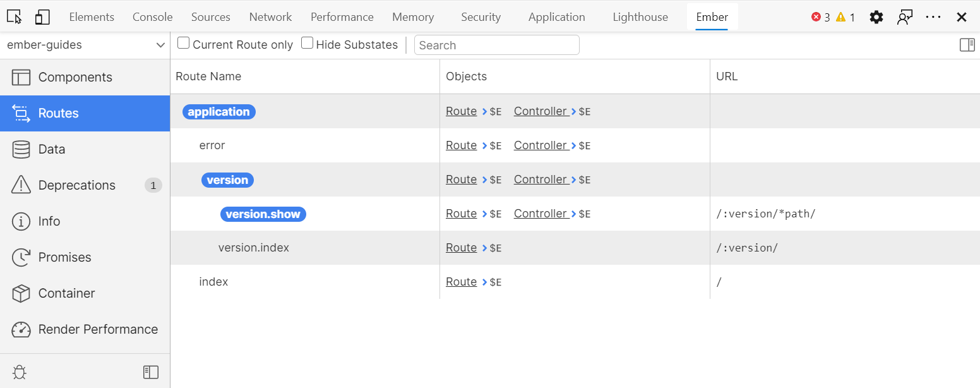Viewport: 980px width, 388px height.
Task: Enable the Current Route only checkbox
Action: click(184, 44)
